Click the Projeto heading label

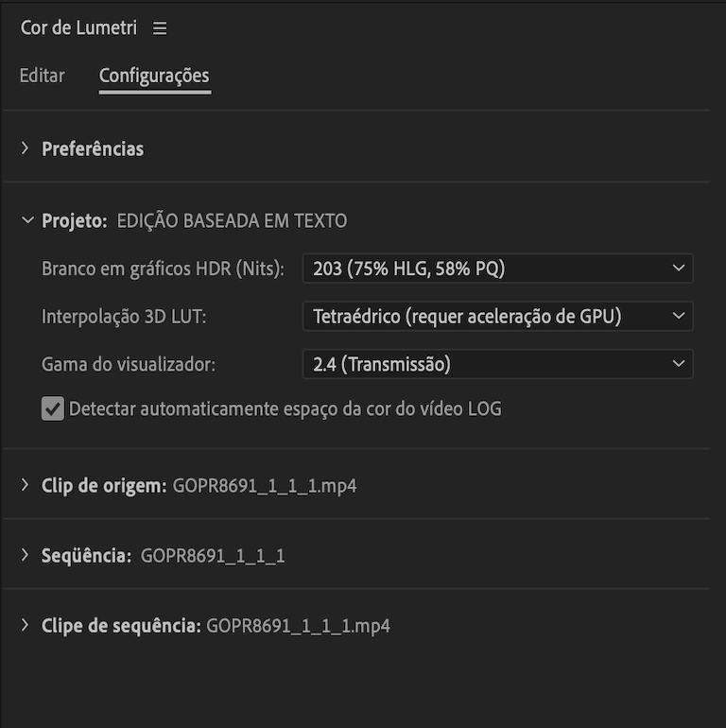point(75,221)
